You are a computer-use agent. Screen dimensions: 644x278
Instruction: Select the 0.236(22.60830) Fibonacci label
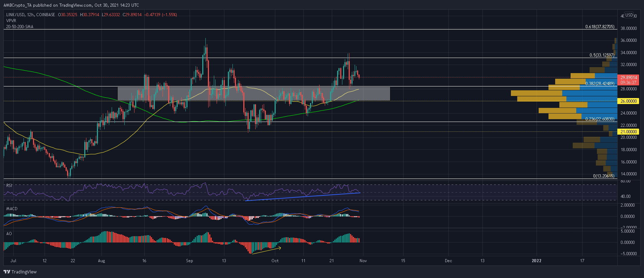pyautogui.click(x=600, y=119)
